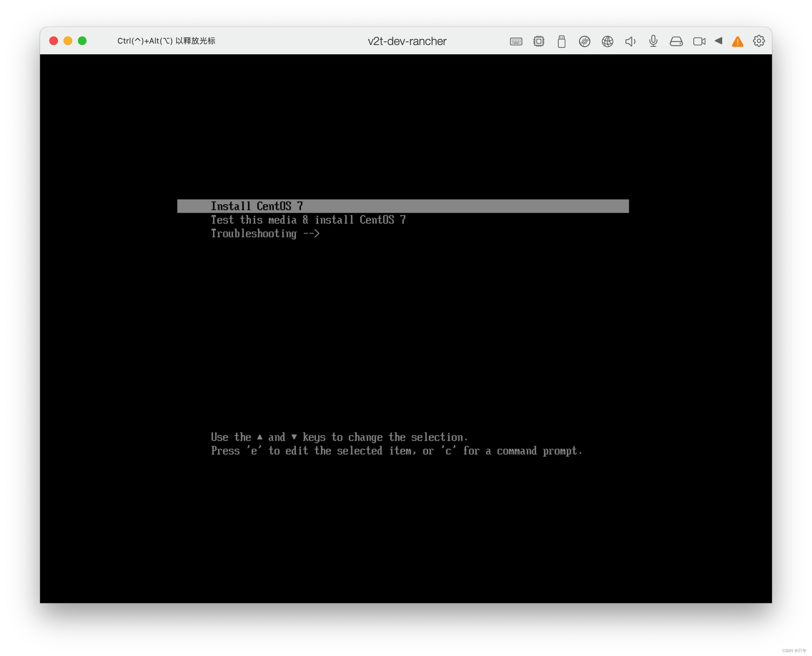Click the v2t-dev-rancher window title

pyautogui.click(x=407, y=41)
